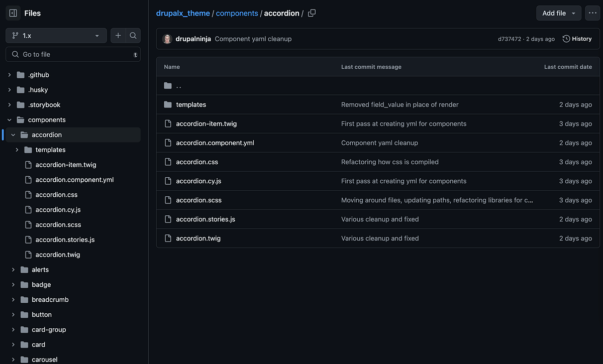Screen dimensions: 603x364
Task: Open drupalninja's profile avatar
Action: click(167, 38)
